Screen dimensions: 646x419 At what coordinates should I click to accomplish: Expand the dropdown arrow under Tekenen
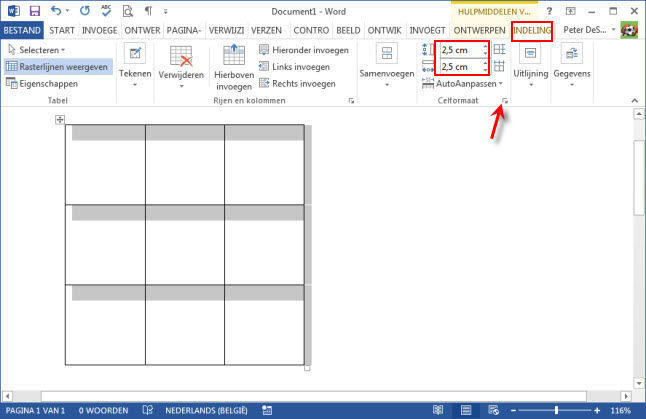[x=135, y=85]
